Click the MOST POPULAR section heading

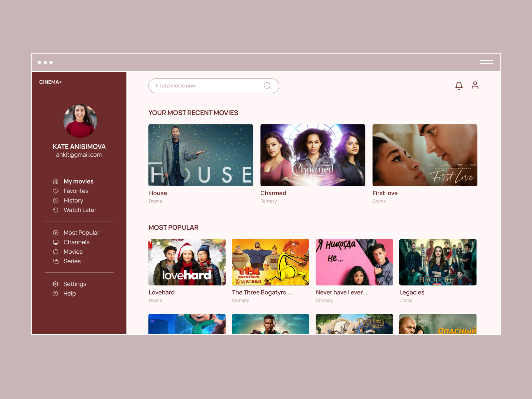coord(173,228)
